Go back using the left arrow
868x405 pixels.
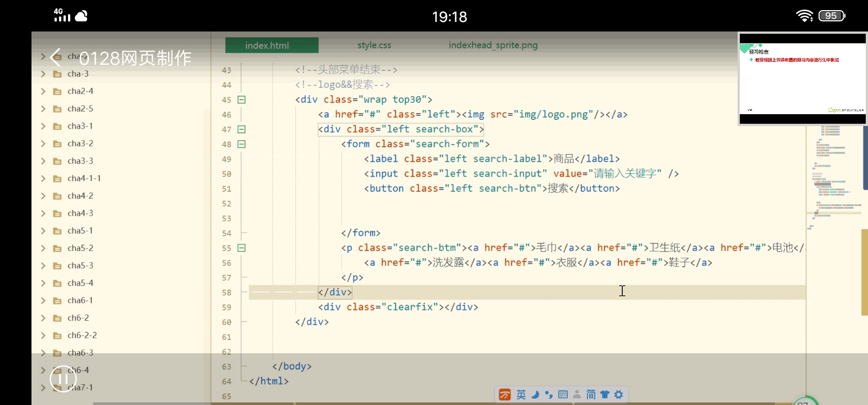(x=55, y=57)
